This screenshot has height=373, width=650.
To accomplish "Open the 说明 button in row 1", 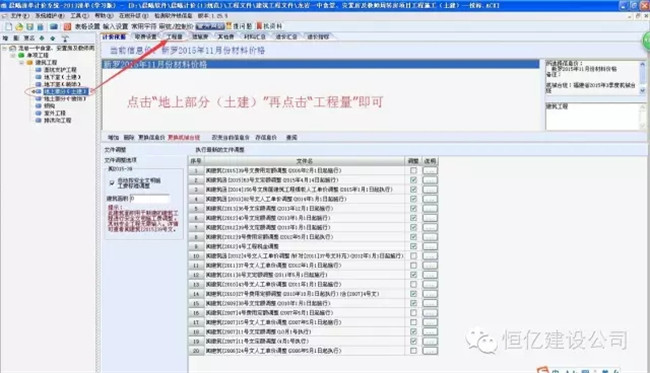I will 430,170.
